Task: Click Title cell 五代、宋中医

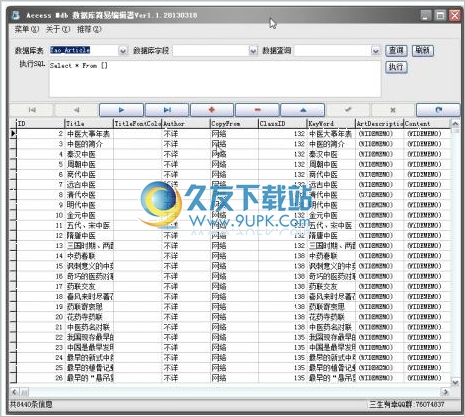Action: 89,225
